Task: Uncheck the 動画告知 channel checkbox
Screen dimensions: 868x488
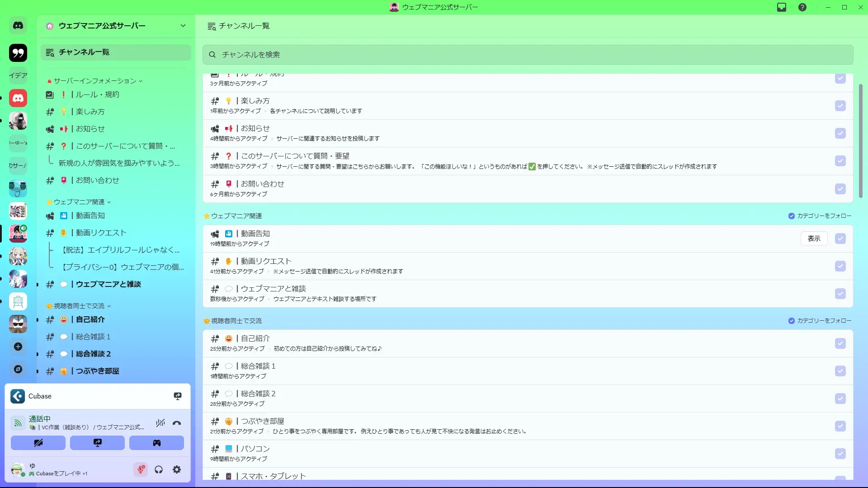Action: (x=840, y=239)
